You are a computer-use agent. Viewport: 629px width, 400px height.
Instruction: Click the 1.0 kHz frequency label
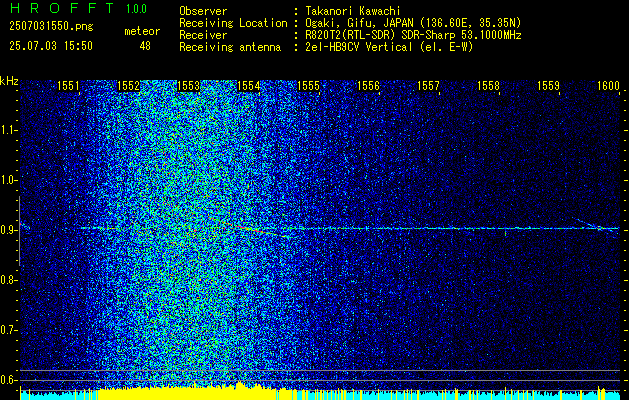[8, 181]
